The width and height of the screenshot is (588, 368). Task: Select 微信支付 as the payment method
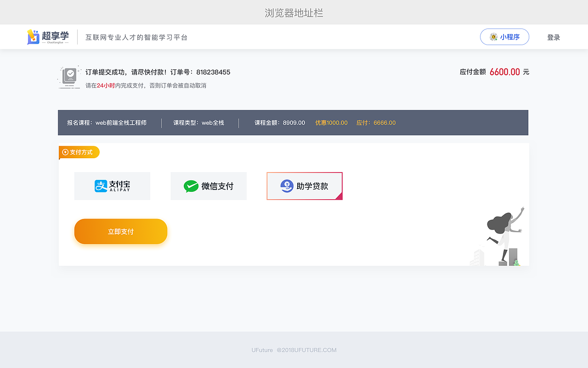point(209,186)
